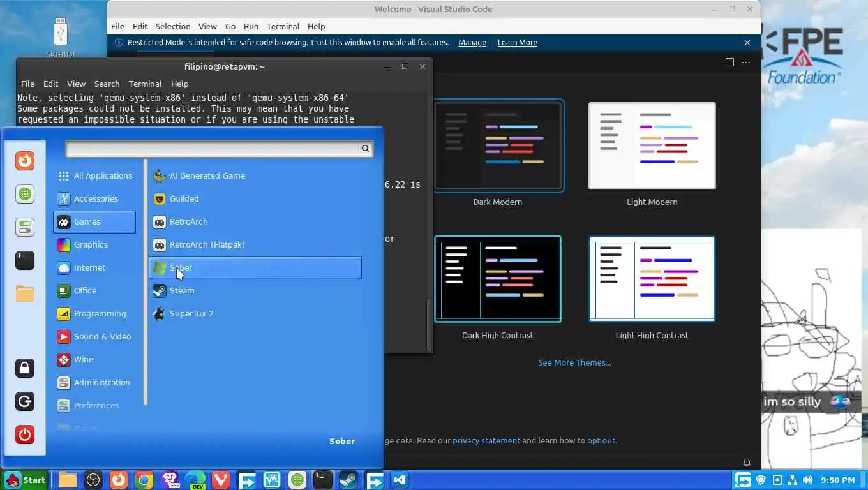Switch to Visual Studio Code taskbar button
This screenshot has width=868, height=490.
[400, 480]
